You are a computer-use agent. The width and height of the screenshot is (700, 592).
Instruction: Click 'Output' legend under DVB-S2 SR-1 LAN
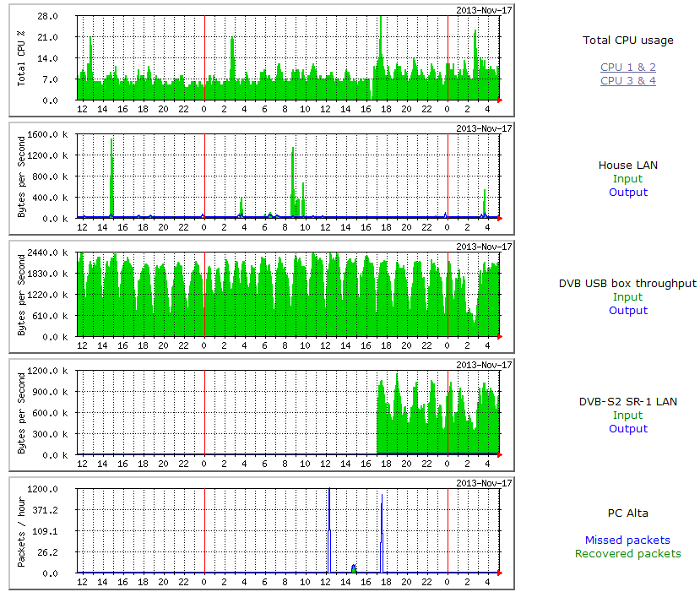pos(627,429)
